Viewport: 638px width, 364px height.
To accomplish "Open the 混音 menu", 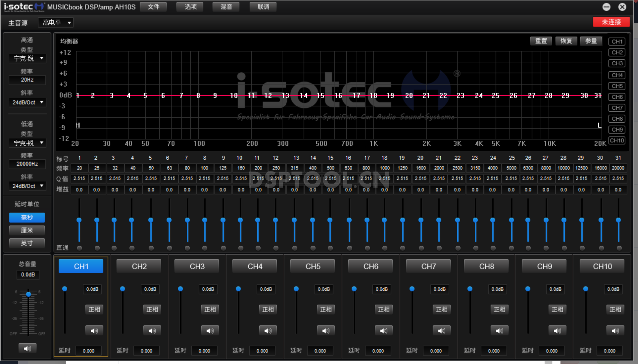I will tap(226, 7).
